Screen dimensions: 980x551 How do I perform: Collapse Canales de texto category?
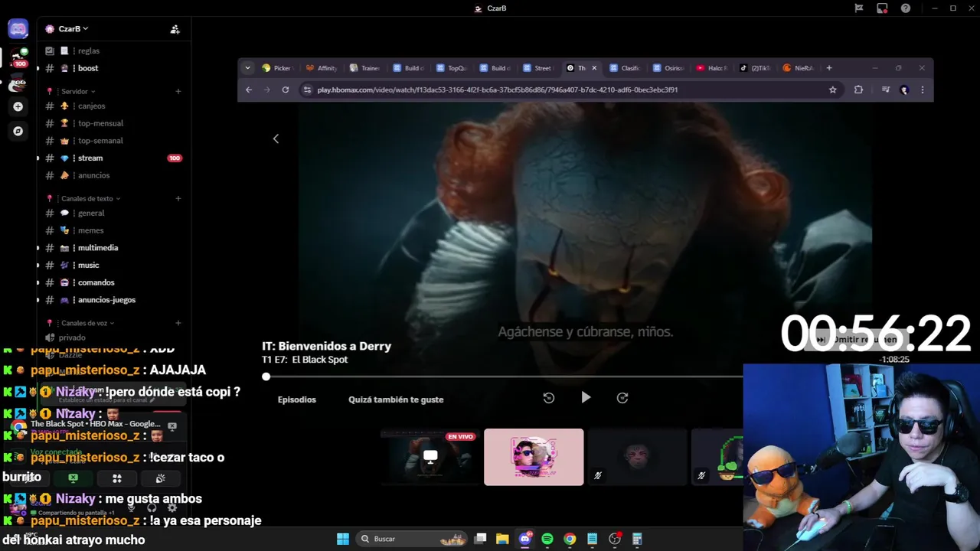pos(91,198)
